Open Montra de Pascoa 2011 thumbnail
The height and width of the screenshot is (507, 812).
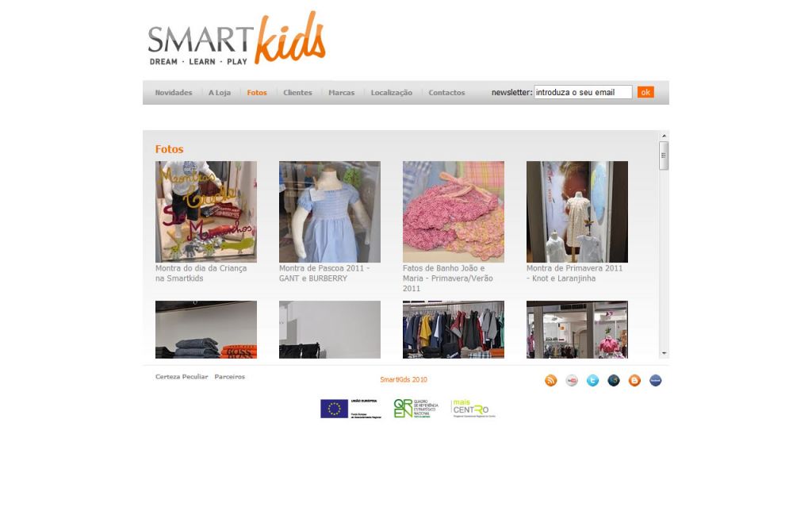click(x=329, y=212)
